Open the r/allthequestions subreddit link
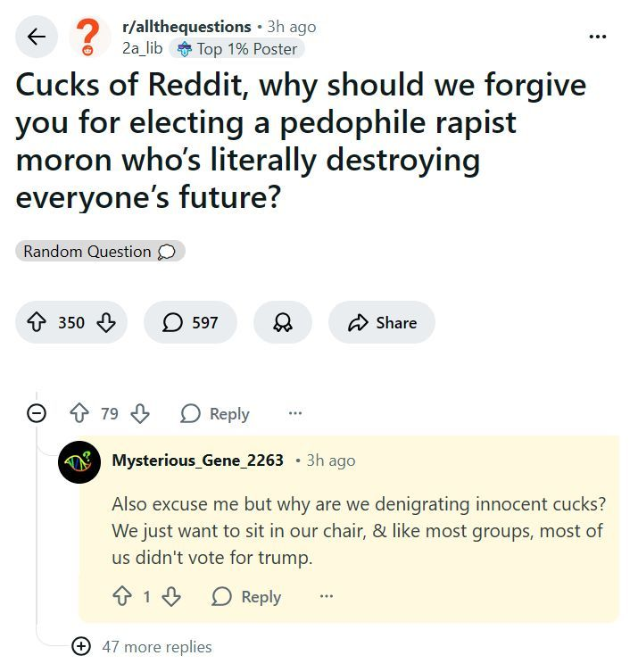638x672 pixels. pyautogui.click(x=186, y=27)
